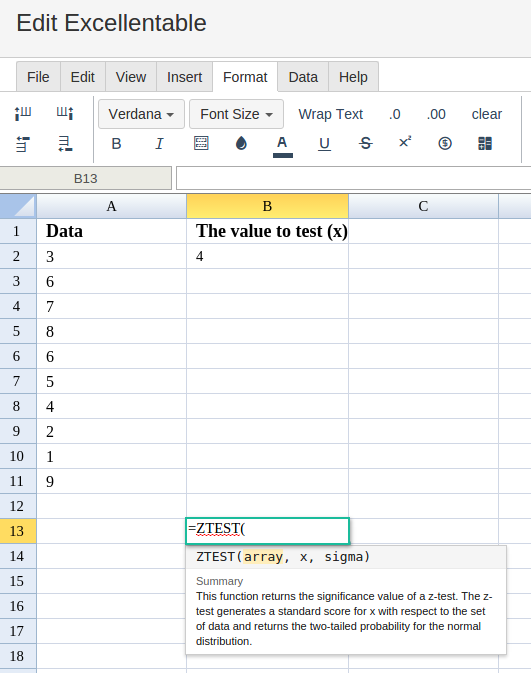Click the insert column right icon
Screen dimensions: 531x673
click(x=65, y=114)
